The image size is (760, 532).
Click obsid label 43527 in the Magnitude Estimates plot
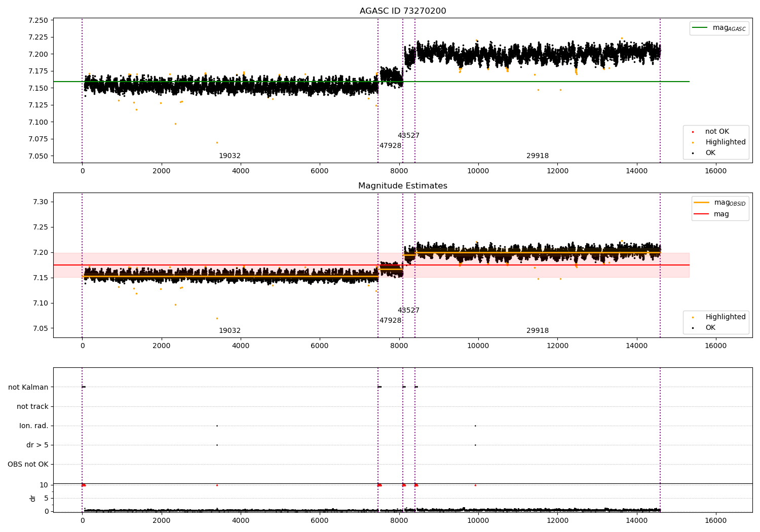408,311
